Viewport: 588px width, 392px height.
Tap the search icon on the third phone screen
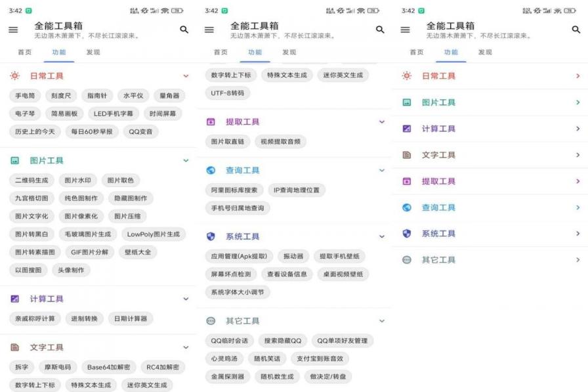tap(576, 30)
